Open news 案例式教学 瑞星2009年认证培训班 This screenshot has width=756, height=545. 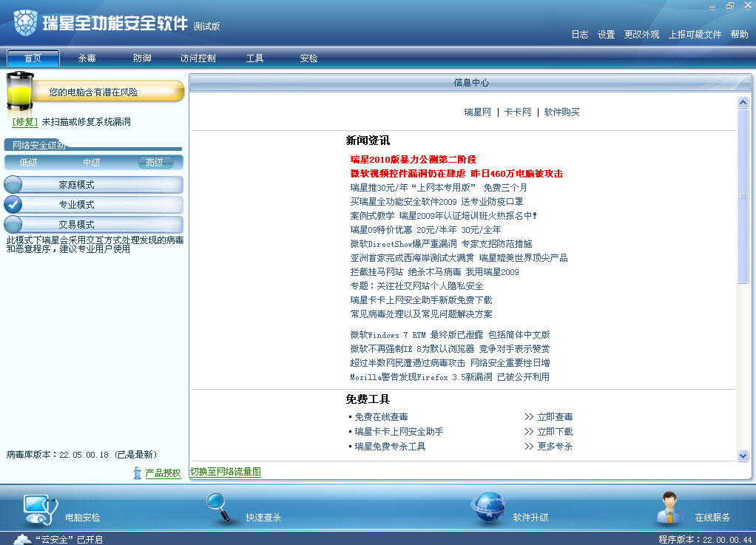click(444, 215)
